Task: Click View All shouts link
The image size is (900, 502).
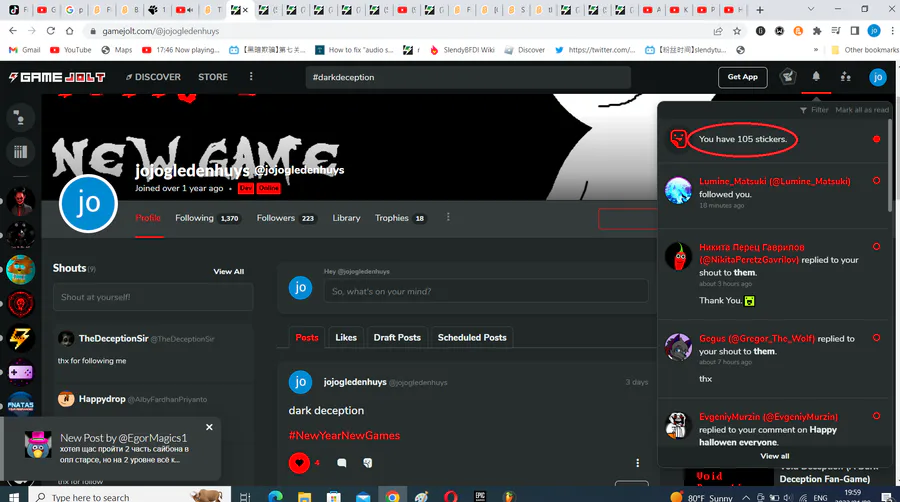Action: click(228, 271)
